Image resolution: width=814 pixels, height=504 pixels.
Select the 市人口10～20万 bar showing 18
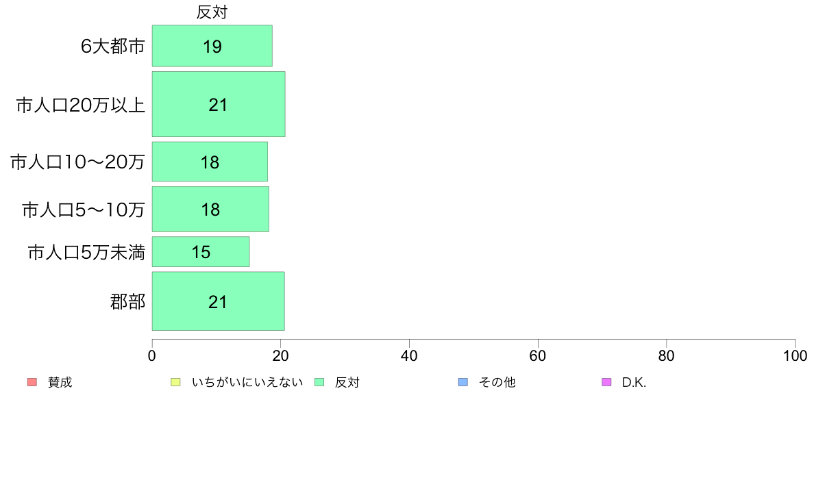tap(210, 162)
